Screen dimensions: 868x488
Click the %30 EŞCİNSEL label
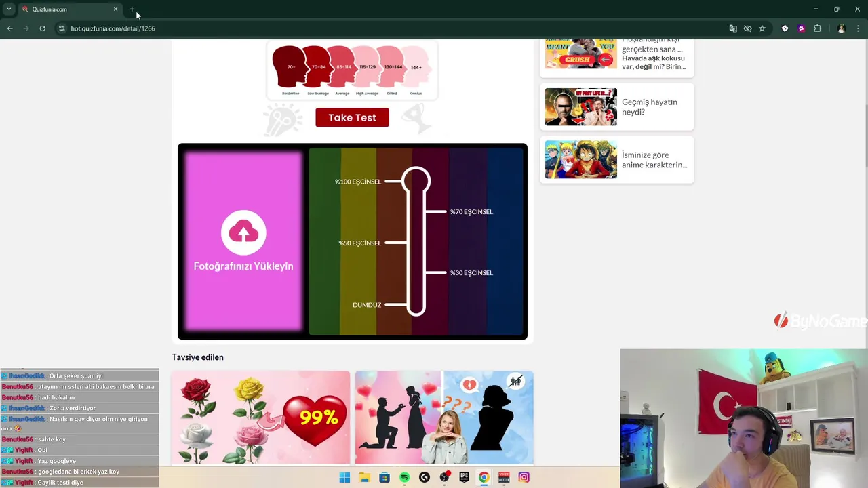click(x=471, y=273)
